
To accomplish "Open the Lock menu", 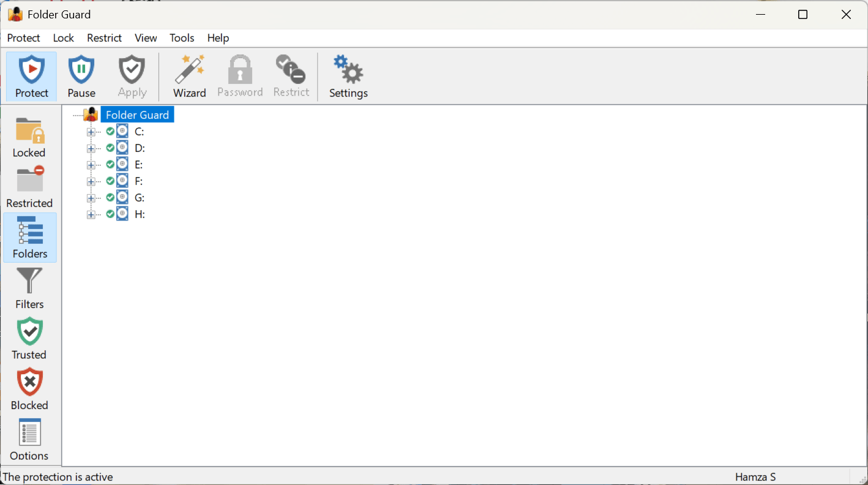I will coord(64,38).
